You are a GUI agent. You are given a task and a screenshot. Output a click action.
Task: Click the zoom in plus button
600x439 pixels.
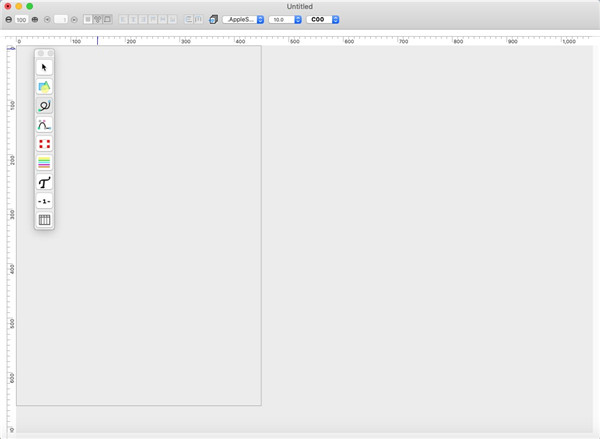(x=34, y=19)
